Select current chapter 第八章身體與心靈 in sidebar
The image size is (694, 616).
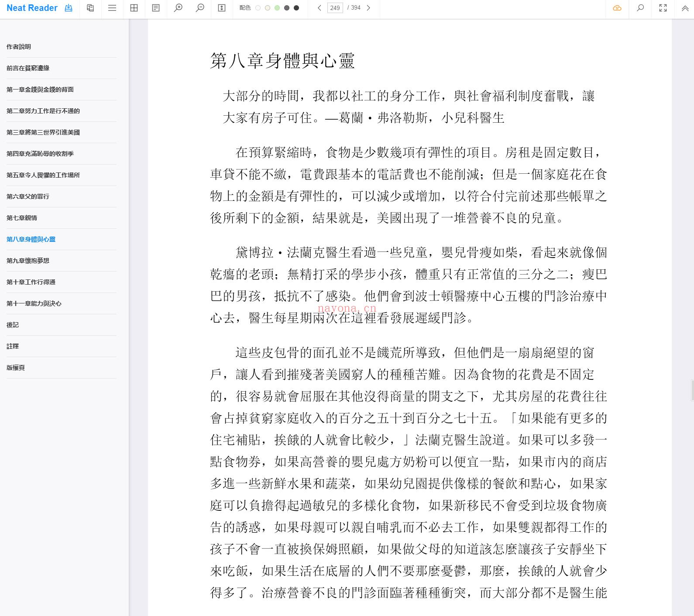[x=31, y=239]
